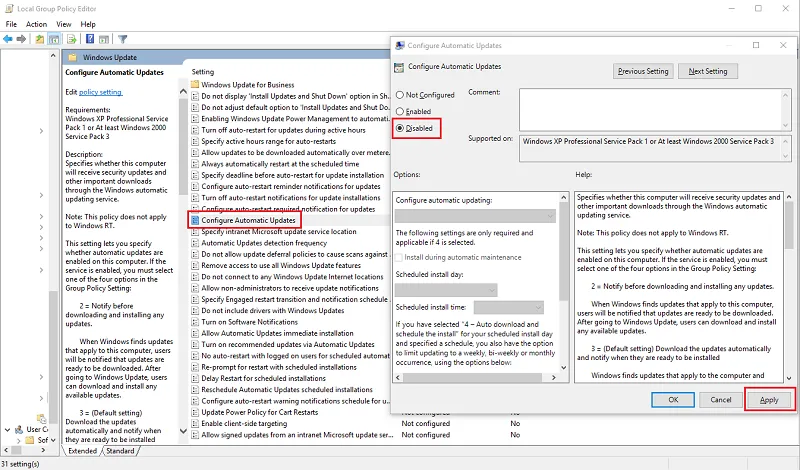Select 'Turn off auto-restart notifications for update installations'

click(291, 198)
